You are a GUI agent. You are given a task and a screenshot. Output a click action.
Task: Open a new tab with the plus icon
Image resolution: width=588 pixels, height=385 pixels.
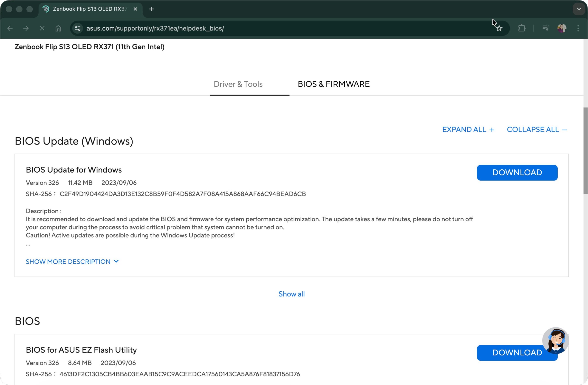[151, 9]
